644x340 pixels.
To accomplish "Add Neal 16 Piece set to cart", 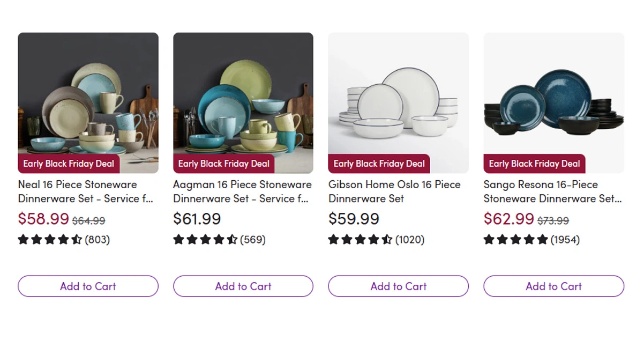I will pyautogui.click(x=88, y=286).
